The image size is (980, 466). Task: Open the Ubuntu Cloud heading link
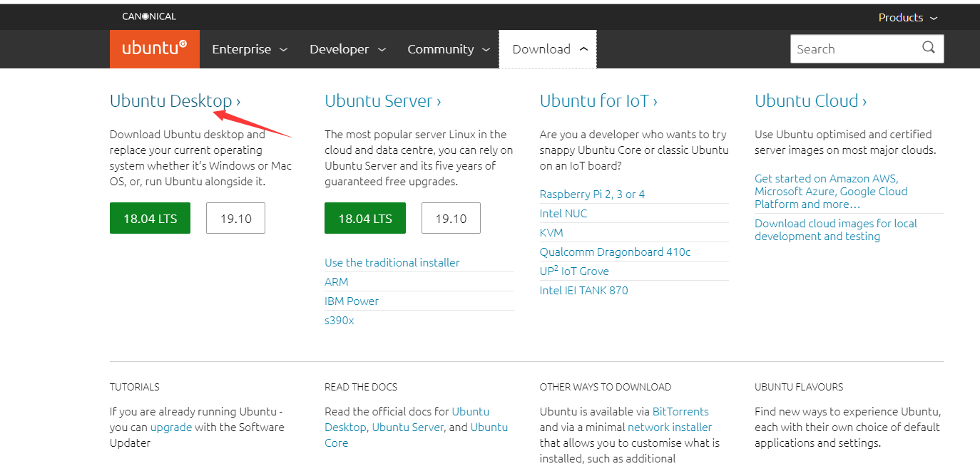point(810,101)
